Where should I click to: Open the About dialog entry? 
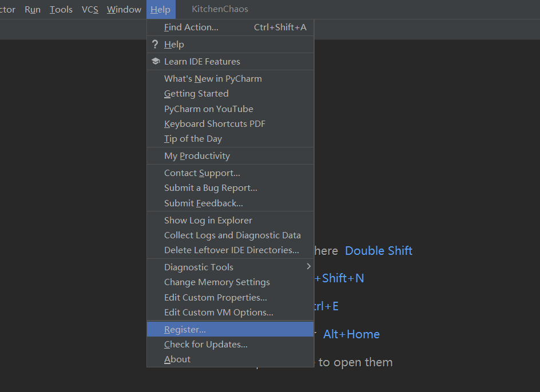point(231,359)
